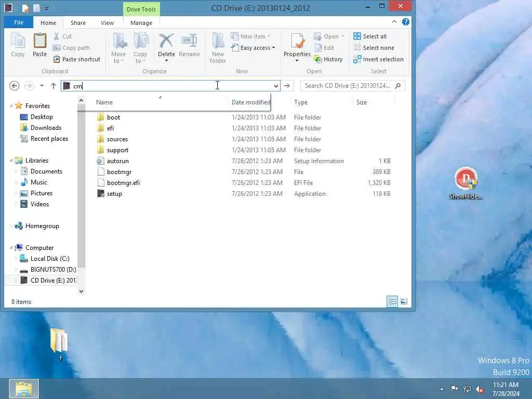Click Edit in the Open group
Viewport: 532px width, 399px height.
click(324, 48)
